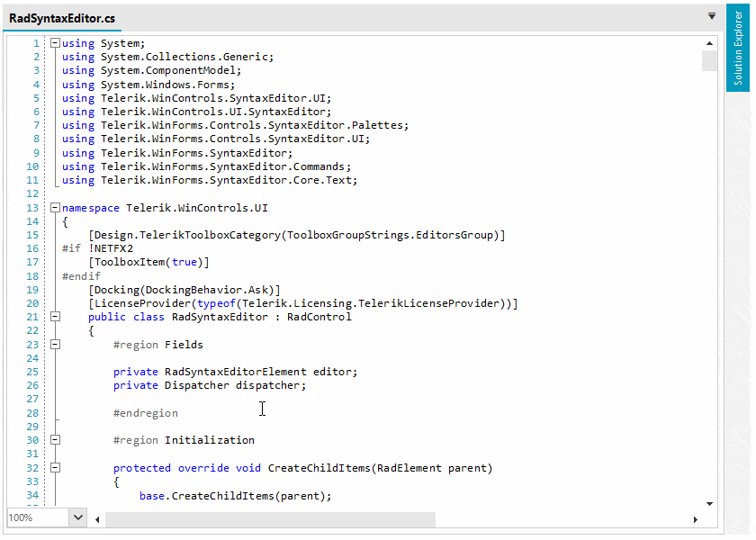
Task: Click the SyntaxEditor.Core.Text using line
Action: point(210,180)
